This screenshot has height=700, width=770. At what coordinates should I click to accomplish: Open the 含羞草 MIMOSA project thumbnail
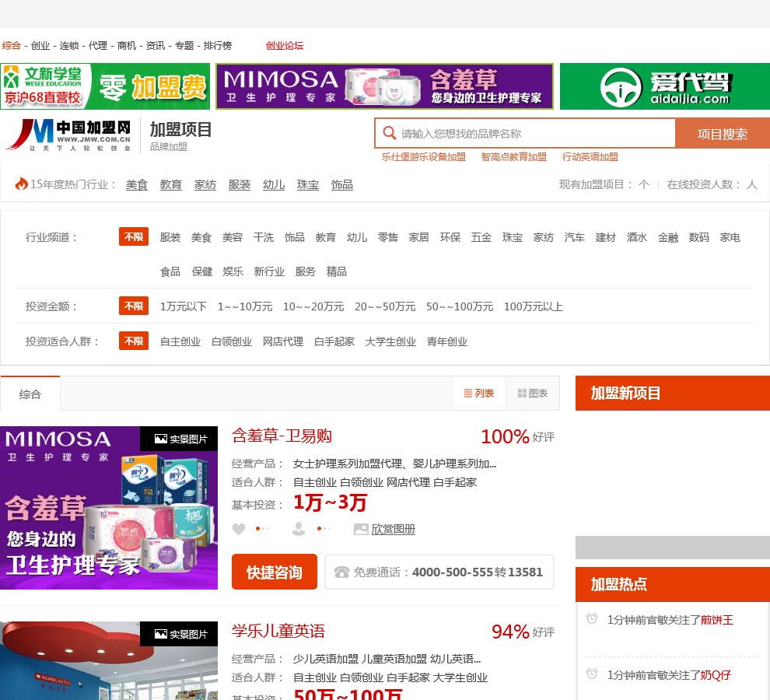pos(109,508)
